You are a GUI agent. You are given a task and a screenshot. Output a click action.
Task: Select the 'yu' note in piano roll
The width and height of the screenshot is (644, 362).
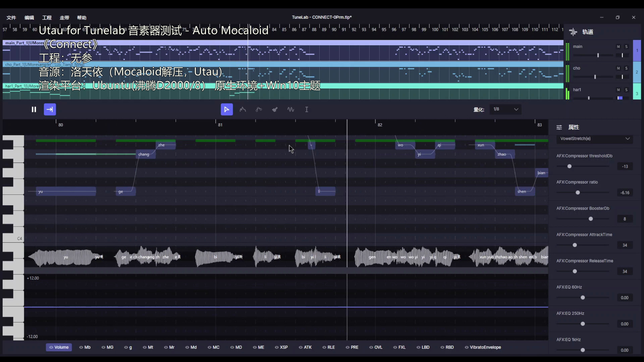66,192
